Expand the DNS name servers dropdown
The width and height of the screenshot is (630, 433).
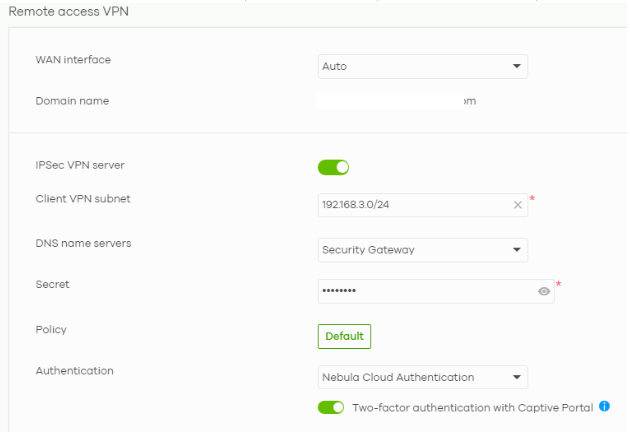422,249
